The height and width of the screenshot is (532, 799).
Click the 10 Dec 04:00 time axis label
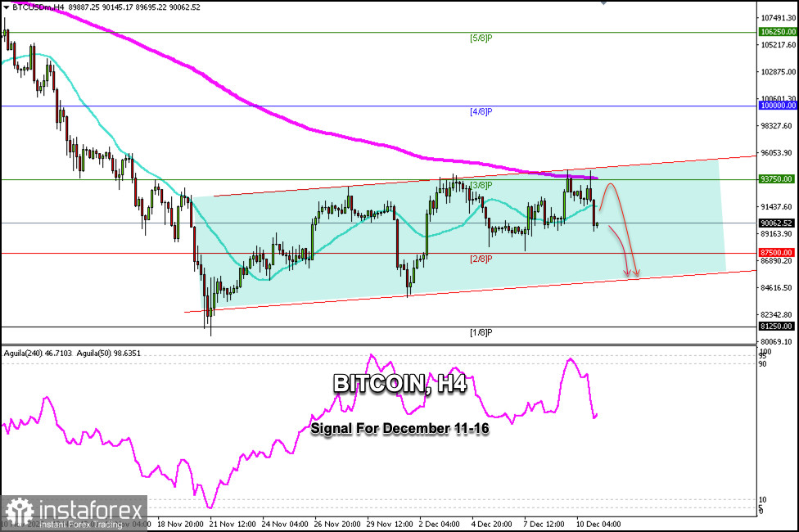tap(598, 524)
